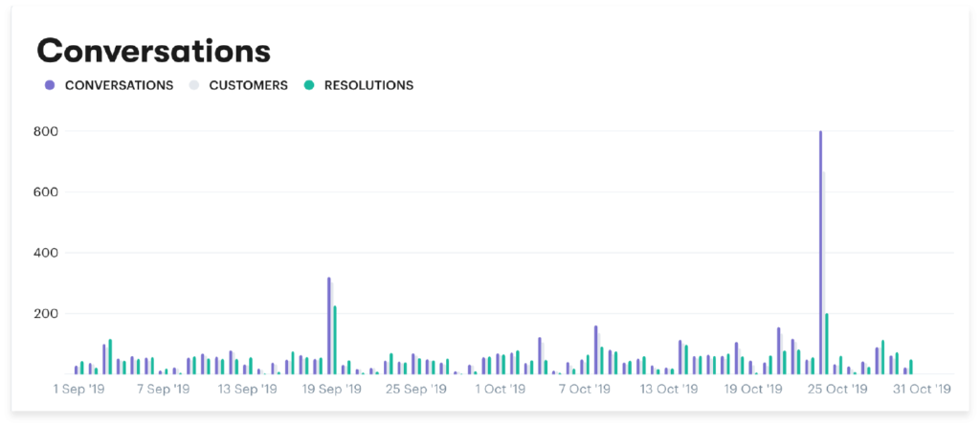Click the 13 Sep '19 axis label

point(246,389)
